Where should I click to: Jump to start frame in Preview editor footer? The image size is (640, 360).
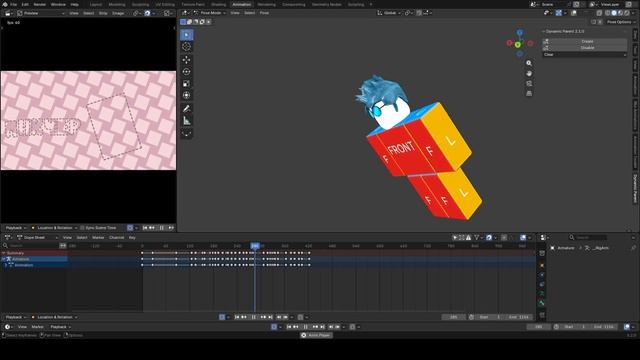coord(145,228)
